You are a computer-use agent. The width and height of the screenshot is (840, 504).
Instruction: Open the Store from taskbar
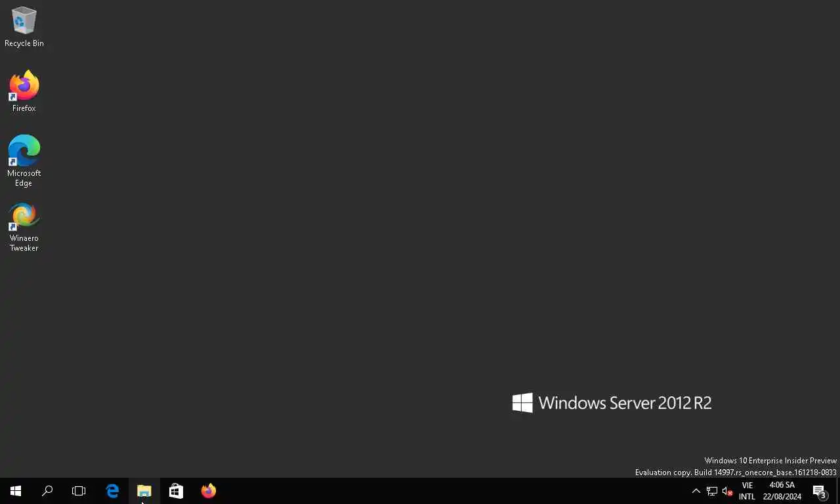(x=176, y=491)
